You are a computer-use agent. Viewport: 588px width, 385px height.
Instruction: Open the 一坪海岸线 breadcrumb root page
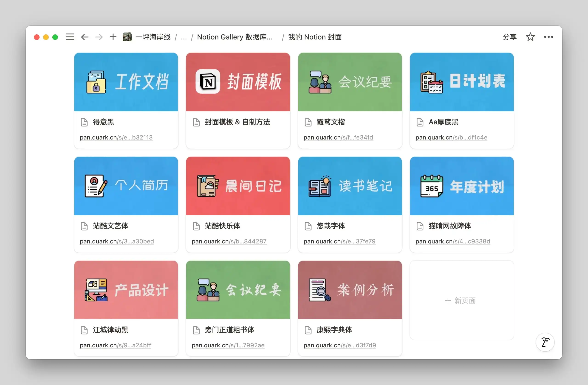[153, 37]
